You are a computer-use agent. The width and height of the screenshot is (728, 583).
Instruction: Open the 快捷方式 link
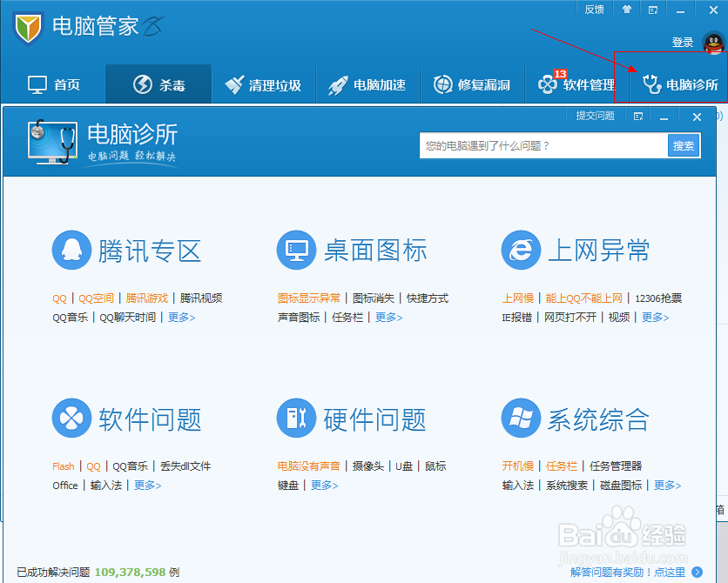click(x=428, y=298)
